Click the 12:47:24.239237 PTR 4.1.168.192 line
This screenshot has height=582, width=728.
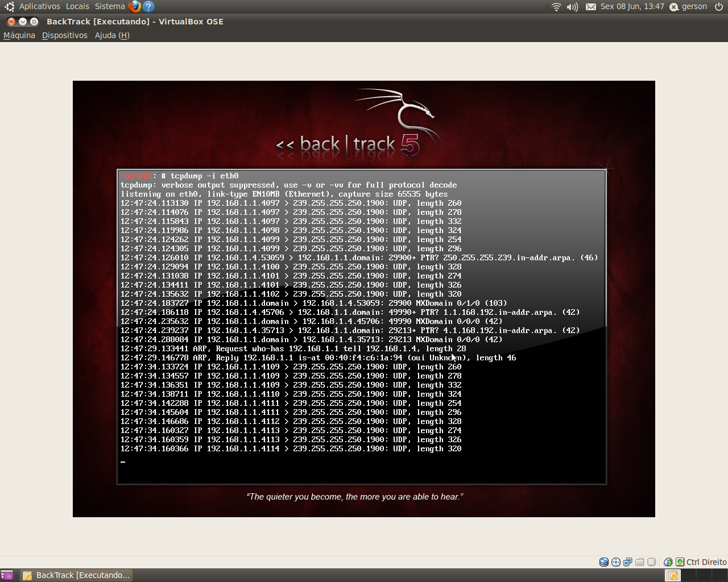[350, 331]
